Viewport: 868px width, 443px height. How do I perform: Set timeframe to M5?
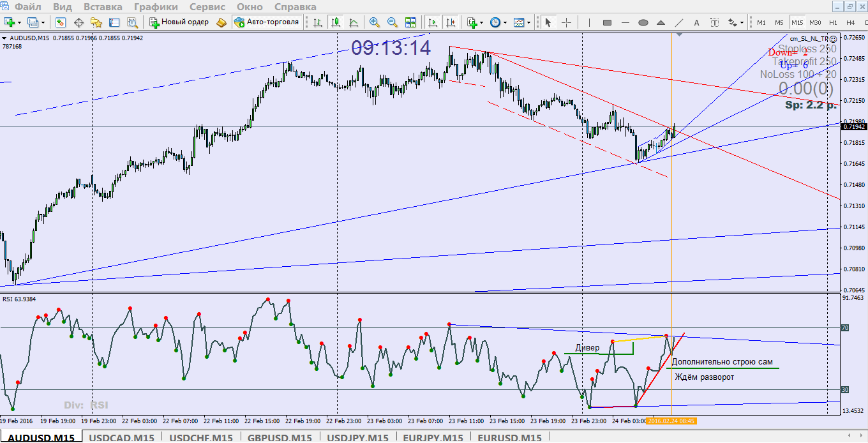pyautogui.click(x=779, y=22)
